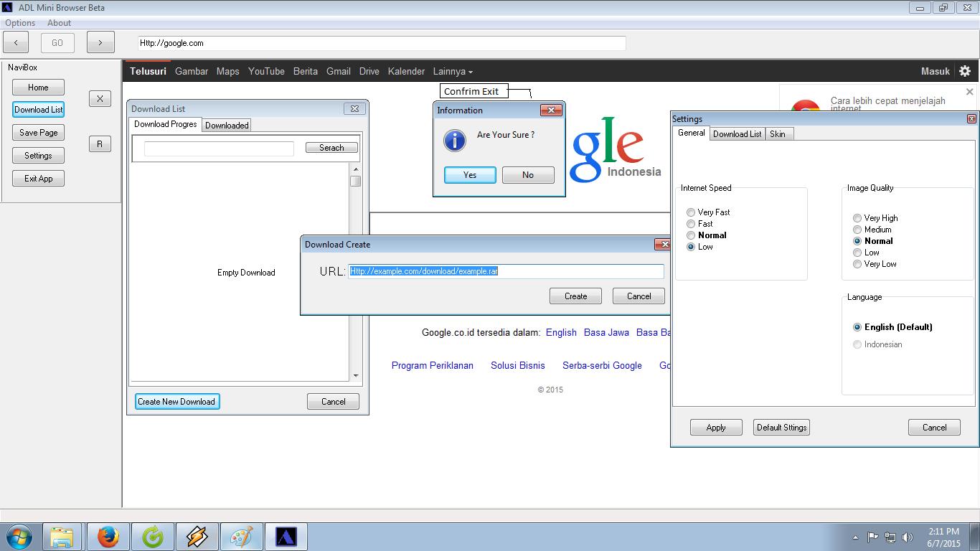Click the forward arrow navigation button
This screenshot has width=980, height=551.
coord(100,42)
